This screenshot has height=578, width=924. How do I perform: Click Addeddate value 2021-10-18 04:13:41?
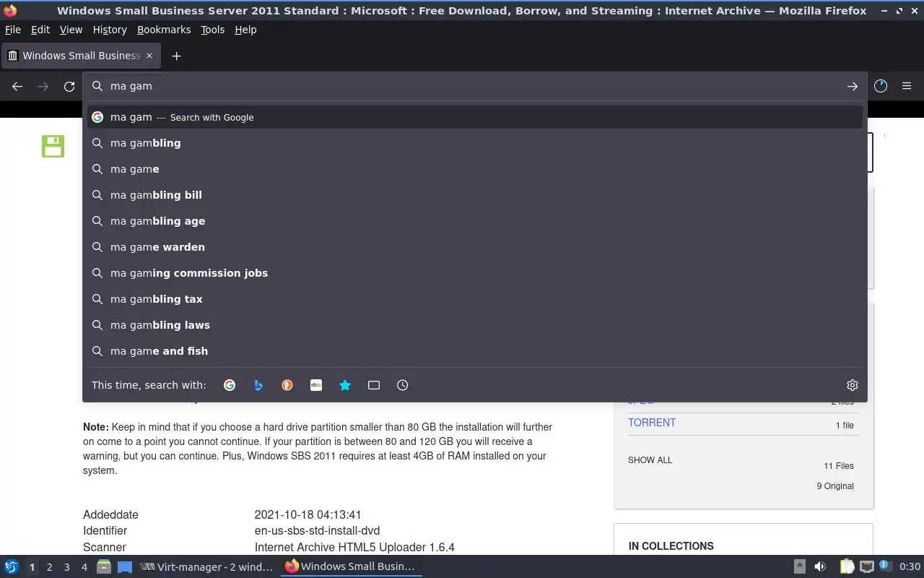[308, 515]
